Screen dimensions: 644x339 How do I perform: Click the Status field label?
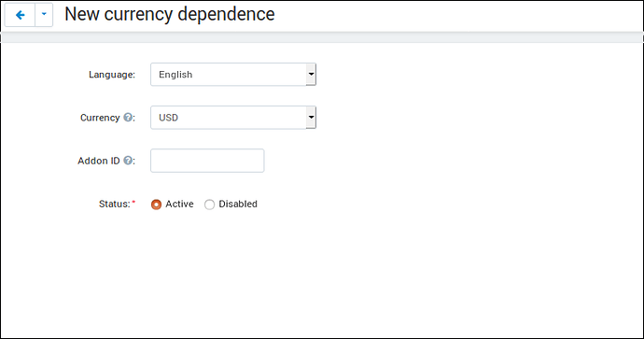115,204
